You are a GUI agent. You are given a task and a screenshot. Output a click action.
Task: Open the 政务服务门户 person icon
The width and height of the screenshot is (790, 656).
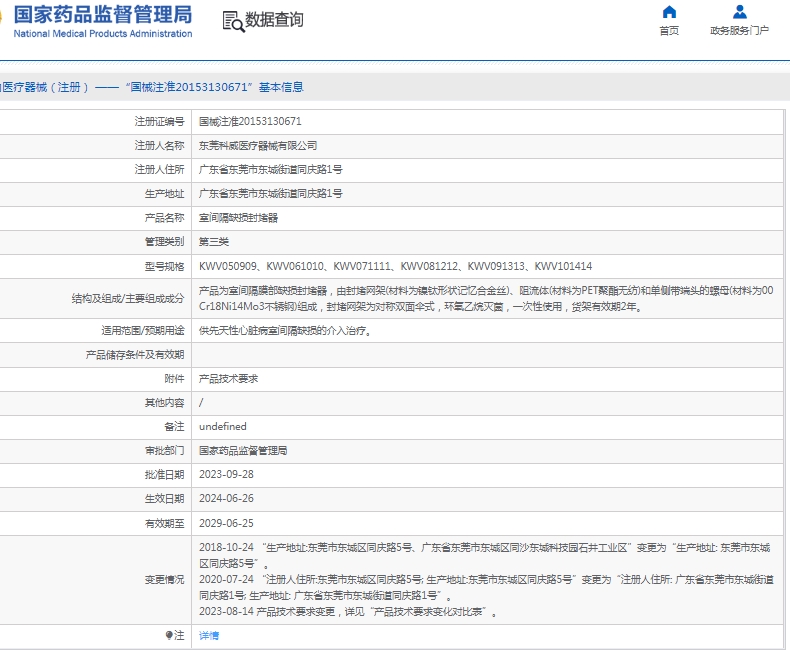[740, 12]
